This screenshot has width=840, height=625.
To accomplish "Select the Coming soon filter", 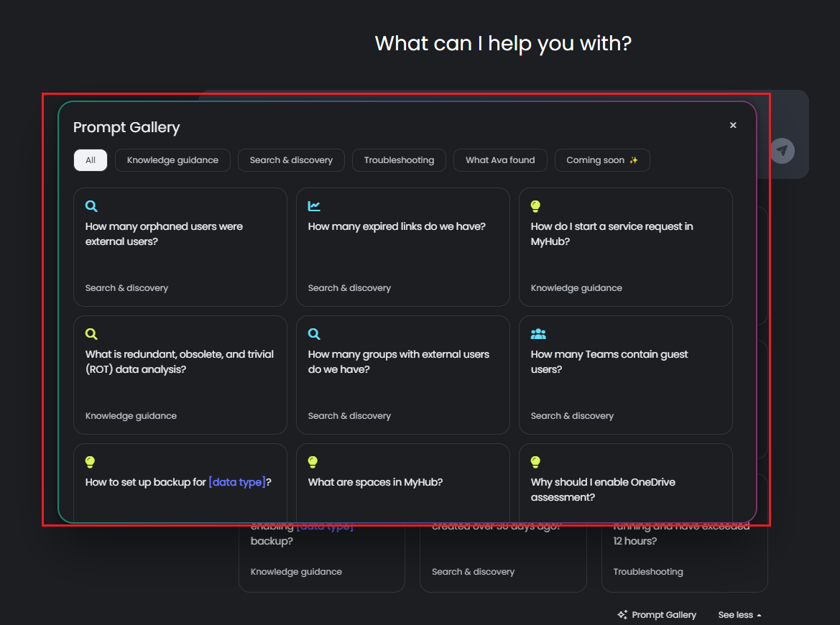I will [601, 160].
